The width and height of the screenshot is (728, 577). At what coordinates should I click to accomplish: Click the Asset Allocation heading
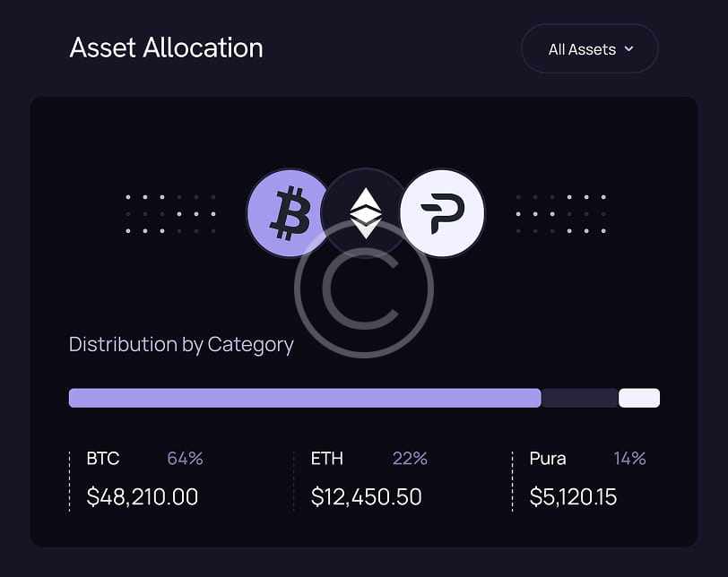tap(167, 47)
